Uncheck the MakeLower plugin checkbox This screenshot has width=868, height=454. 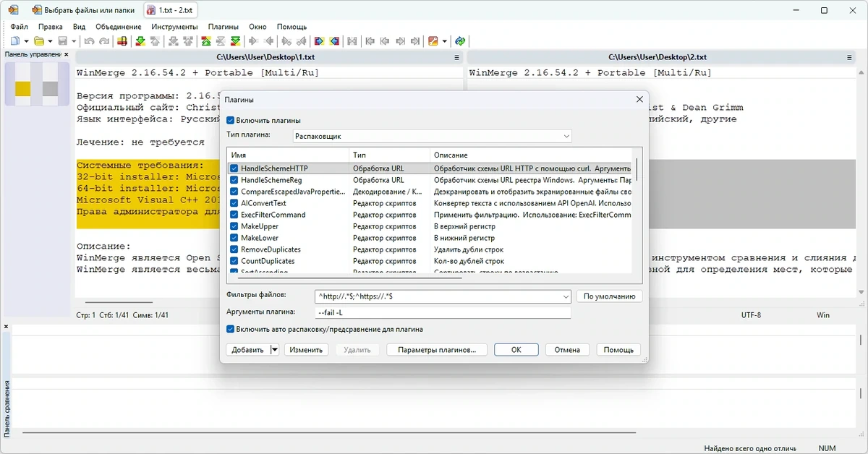coord(234,238)
